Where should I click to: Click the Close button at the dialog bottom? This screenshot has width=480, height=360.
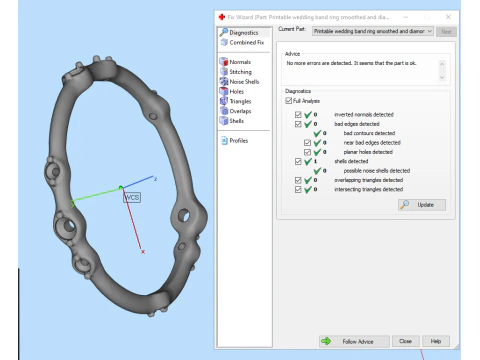click(x=405, y=341)
